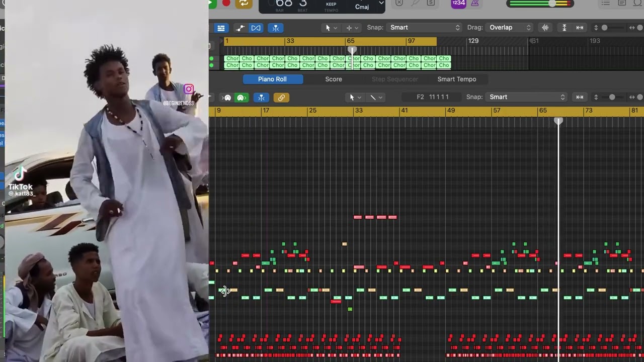Open the piano roll pointer tool menu
The width and height of the screenshot is (644, 362).
[355, 98]
